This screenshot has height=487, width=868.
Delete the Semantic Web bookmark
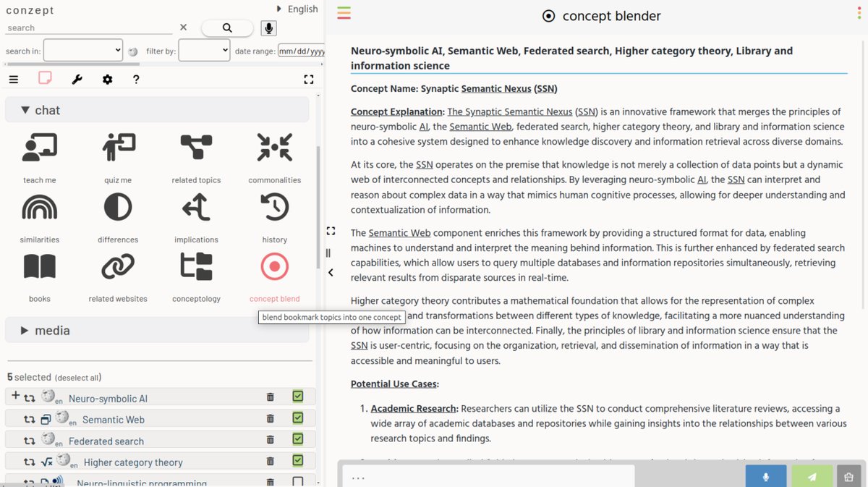(271, 418)
